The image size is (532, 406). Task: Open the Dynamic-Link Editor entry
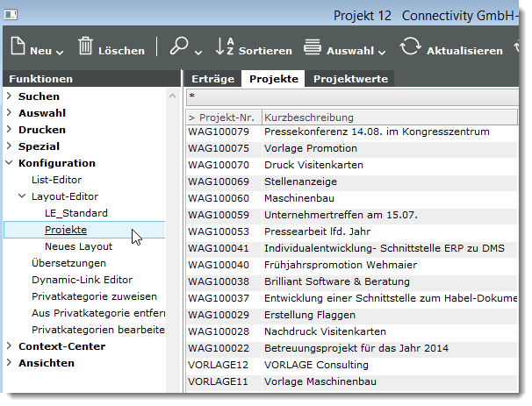tap(82, 280)
